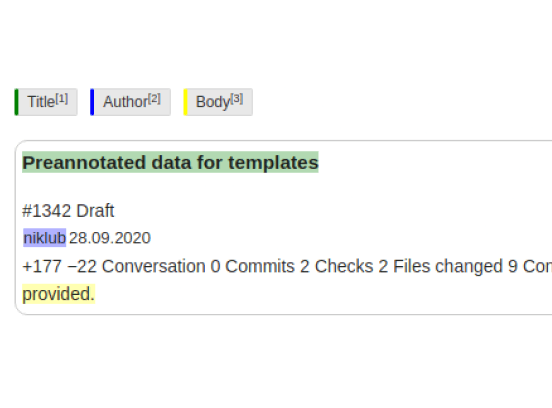Click the date 28.09.2020
The width and height of the screenshot is (552, 408).
pos(110,238)
